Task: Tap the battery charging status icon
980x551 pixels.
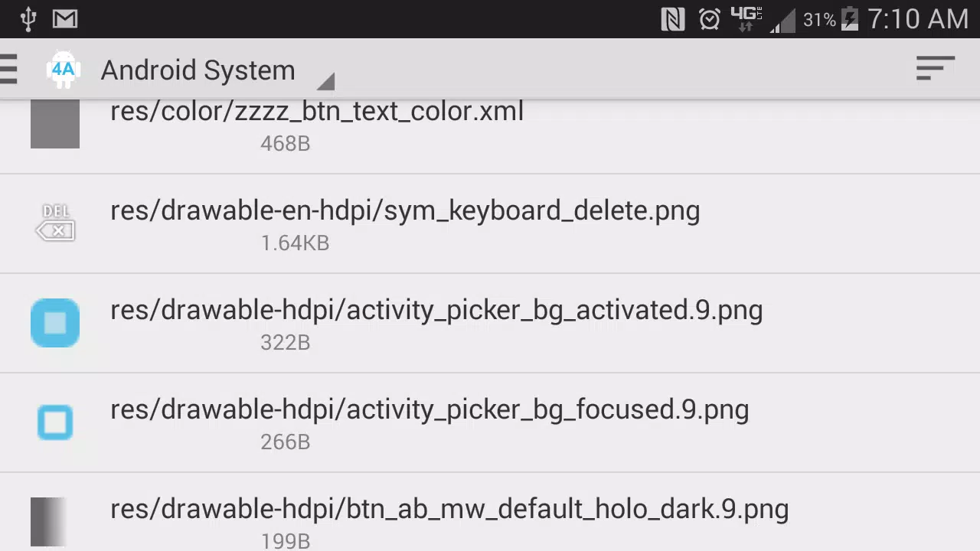Action: click(850, 19)
